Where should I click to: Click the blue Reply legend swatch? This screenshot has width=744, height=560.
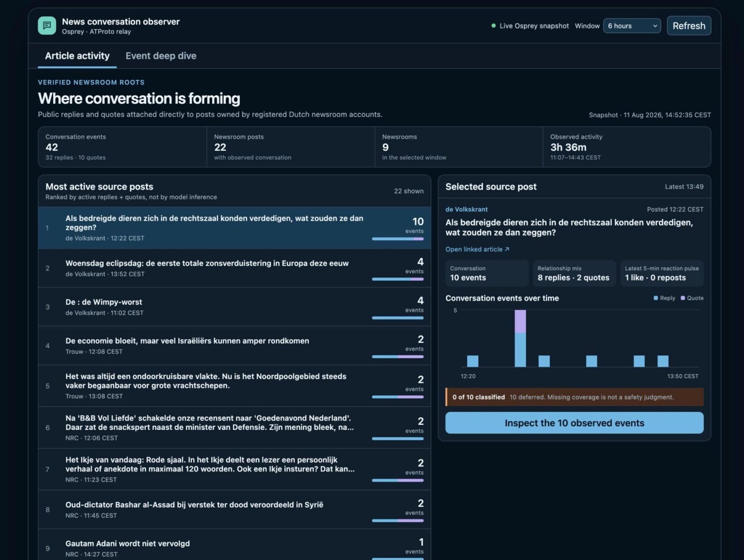(x=656, y=298)
